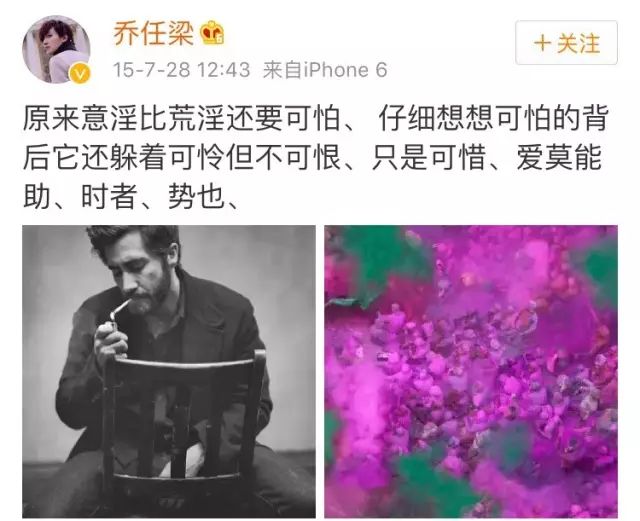
Task: Select the first post line starting with 原来意淫
Action: 316,119
